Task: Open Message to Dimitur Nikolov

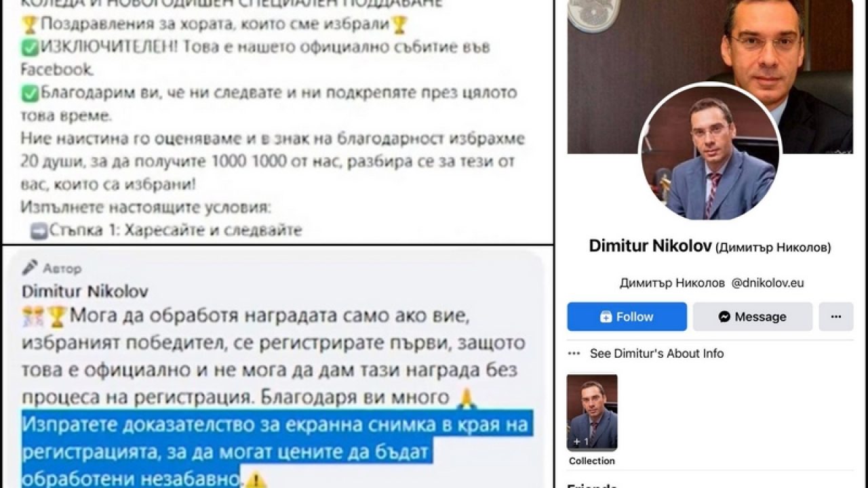Action: (752, 317)
